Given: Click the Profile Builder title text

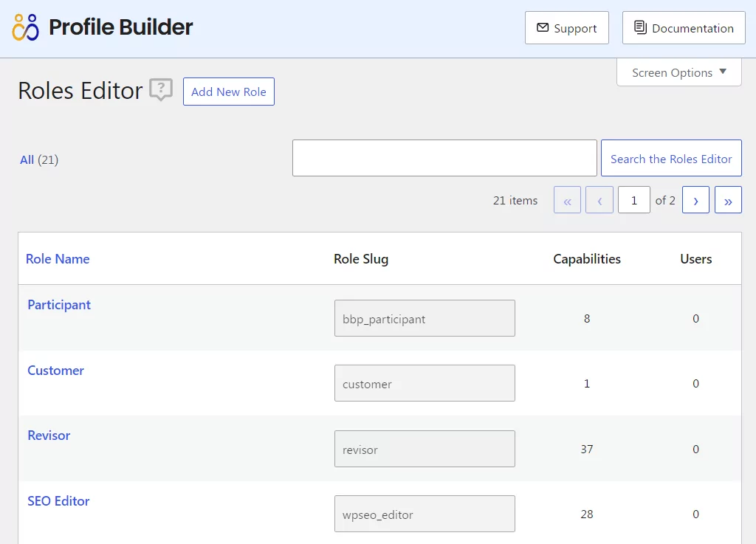Looking at the screenshot, I should [x=120, y=27].
